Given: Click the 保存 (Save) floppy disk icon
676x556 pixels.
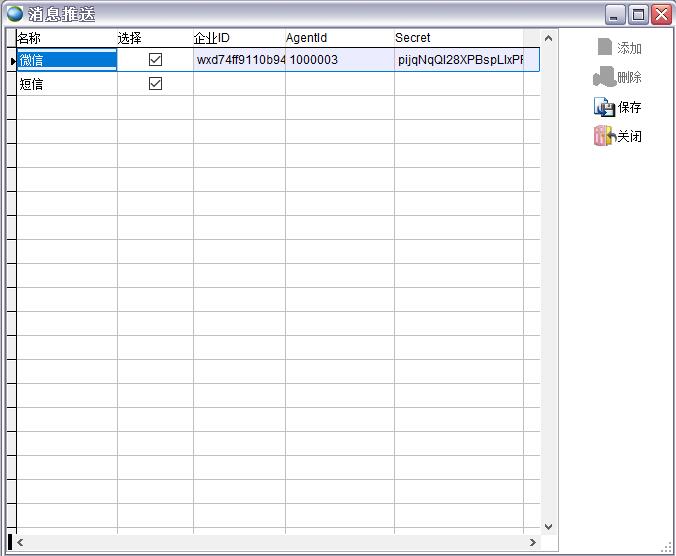Looking at the screenshot, I should (x=604, y=107).
